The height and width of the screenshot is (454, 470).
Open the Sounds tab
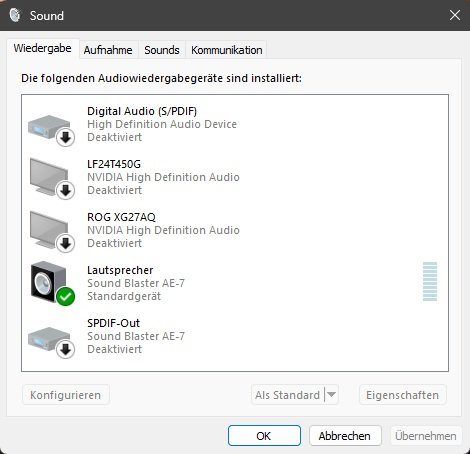click(162, 50)
